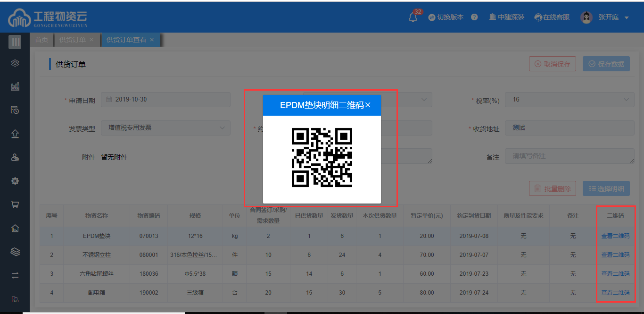Click the 备注 text area
The image size is (644, 314).
click(570, 156)
